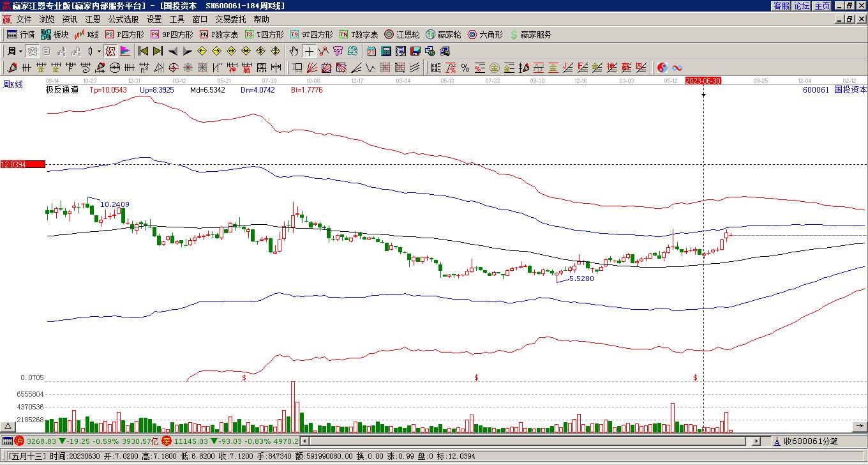Image resolution: width=868 pixels, height=465 pixels.
Task: Click the 深 Shenzhen index indicator
Action: pyautogui.click(x=166, y=441)
